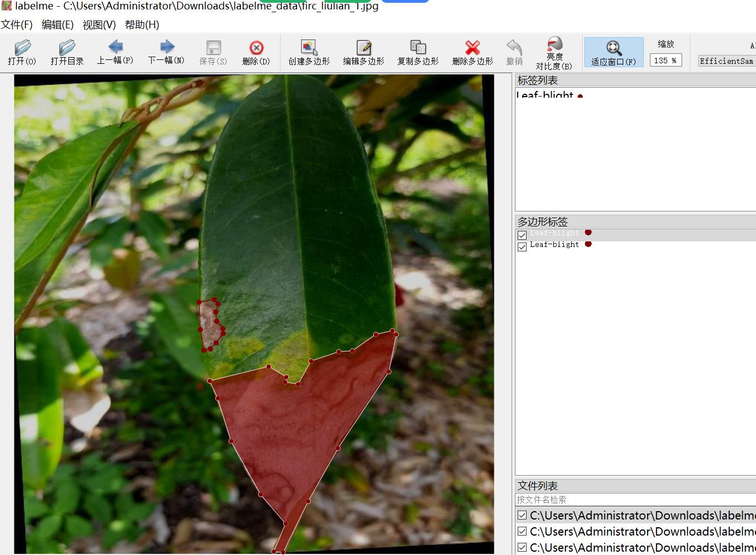Open the 视图(V) menu
This screenshot has width=756, height=555.
tap(99, 25)
